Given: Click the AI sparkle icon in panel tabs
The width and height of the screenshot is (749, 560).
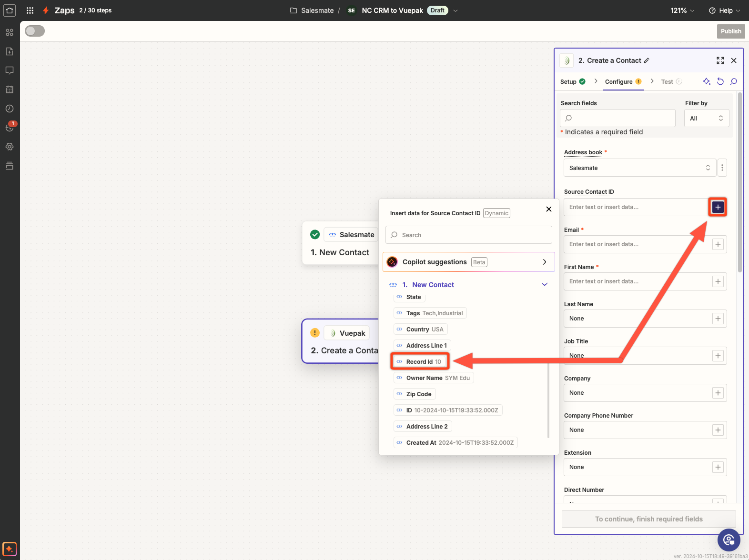Looking at the screenshot, I should point(707,81).
